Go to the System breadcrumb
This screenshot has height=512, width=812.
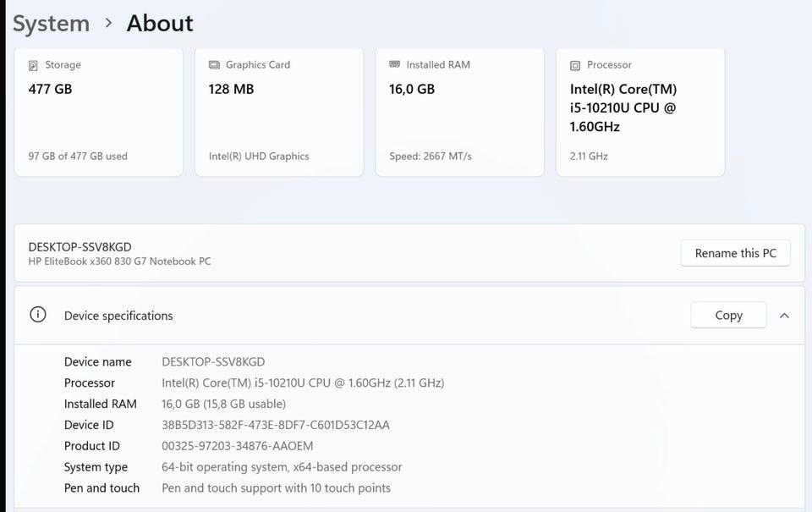click(51, 24)
